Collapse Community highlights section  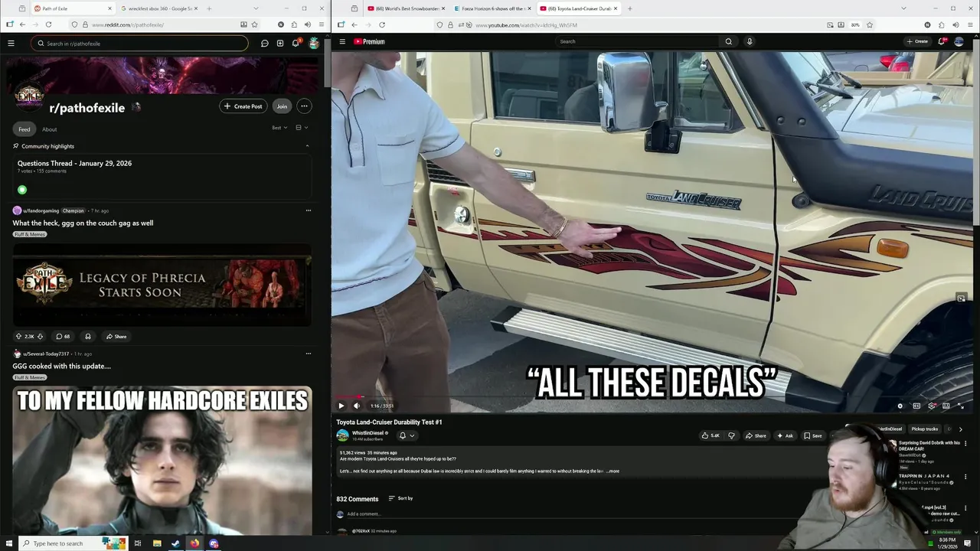tap(307, 146)
